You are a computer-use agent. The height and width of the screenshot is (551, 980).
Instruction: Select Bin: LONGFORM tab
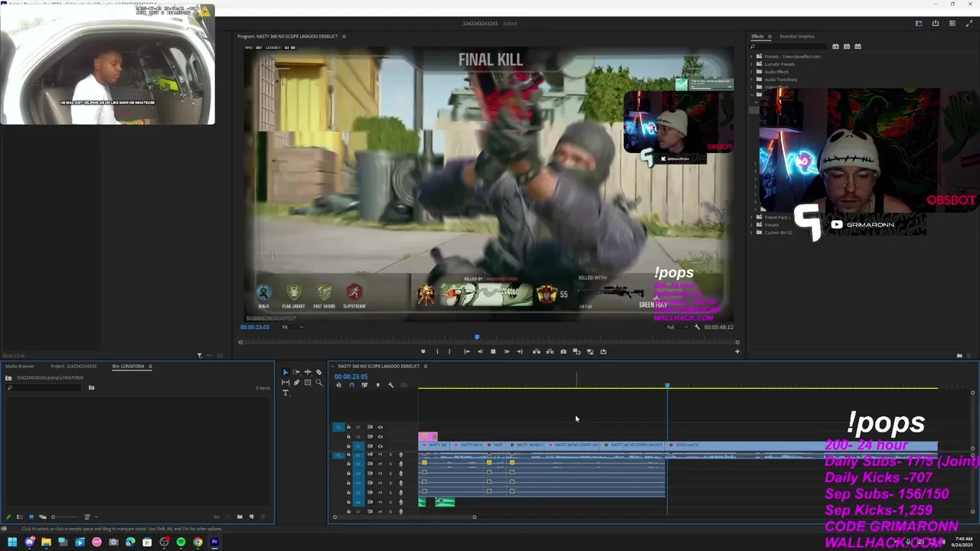pos(129,367)
